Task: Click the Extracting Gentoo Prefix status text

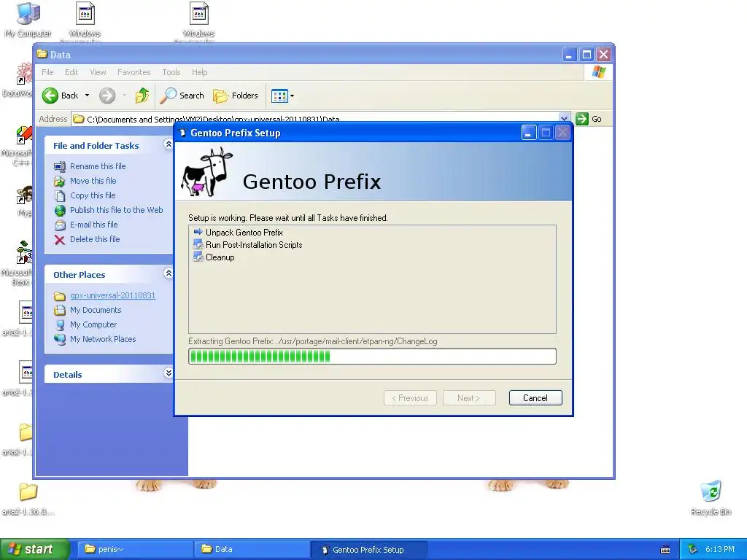Action: [312, 341]
